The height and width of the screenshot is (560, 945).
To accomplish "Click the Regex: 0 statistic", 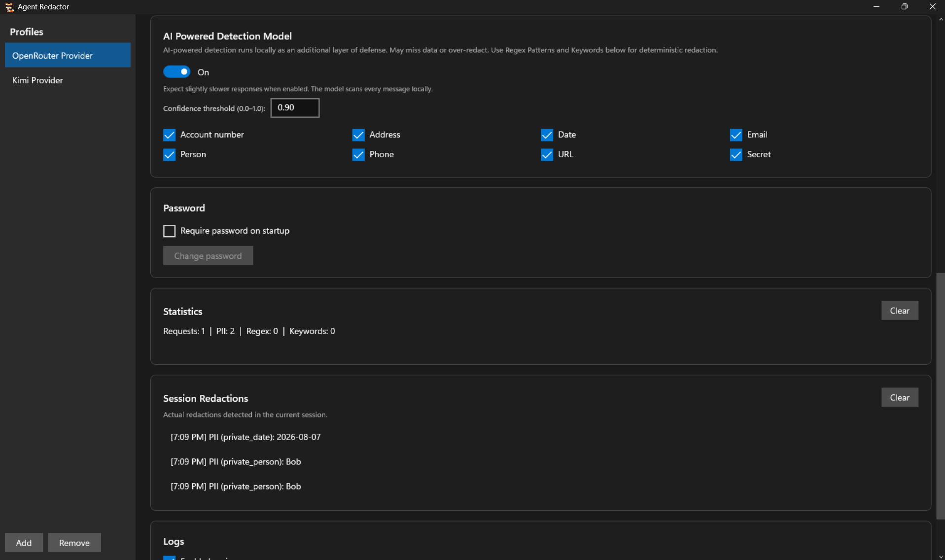I will tap(262, 331).
